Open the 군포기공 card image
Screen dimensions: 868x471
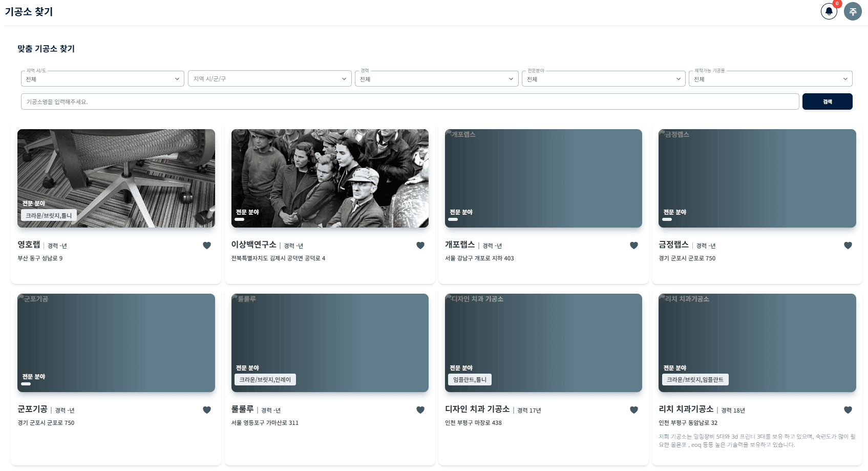click(x=116, y=343)
